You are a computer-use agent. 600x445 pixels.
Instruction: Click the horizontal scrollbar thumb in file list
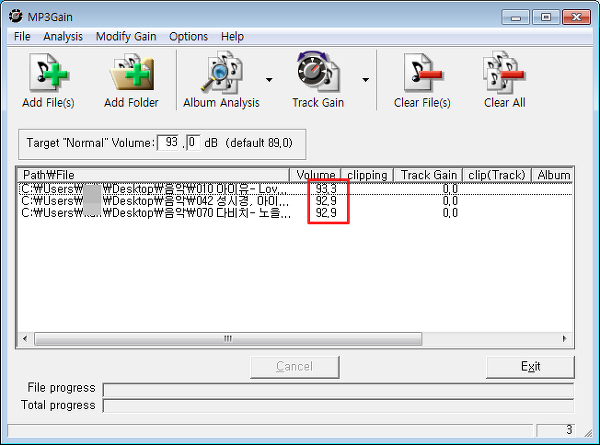[228, 339]
